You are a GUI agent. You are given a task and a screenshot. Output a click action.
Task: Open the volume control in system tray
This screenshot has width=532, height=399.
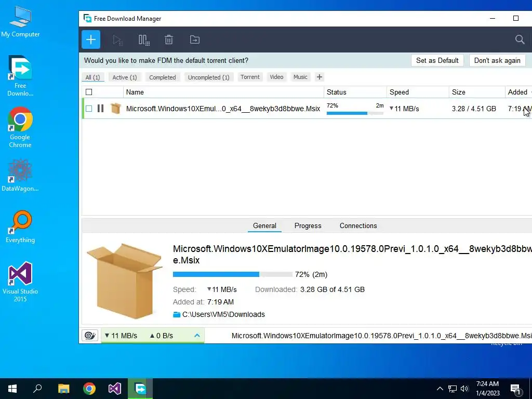pos(464,389)
